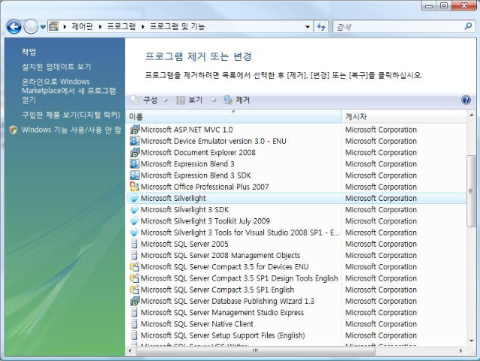The height and width of the screenshot is (361, 480).
Task: Sort list by 이름 column header
Action: tap(234, 117)
